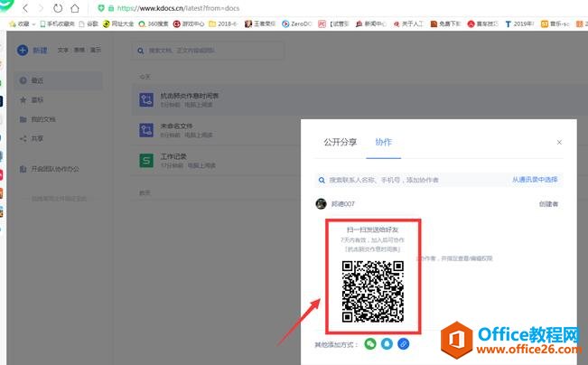
Task: Click the browser address bar URL
Action: pyautogui.click(x=172, y=7)
